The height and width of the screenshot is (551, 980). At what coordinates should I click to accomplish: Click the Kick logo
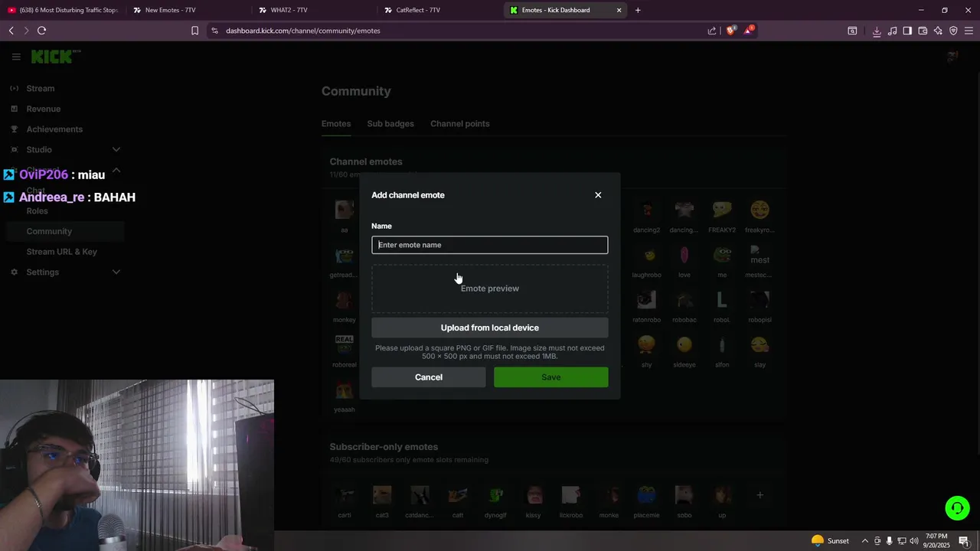pyautogui.click(x=55, y=57)
